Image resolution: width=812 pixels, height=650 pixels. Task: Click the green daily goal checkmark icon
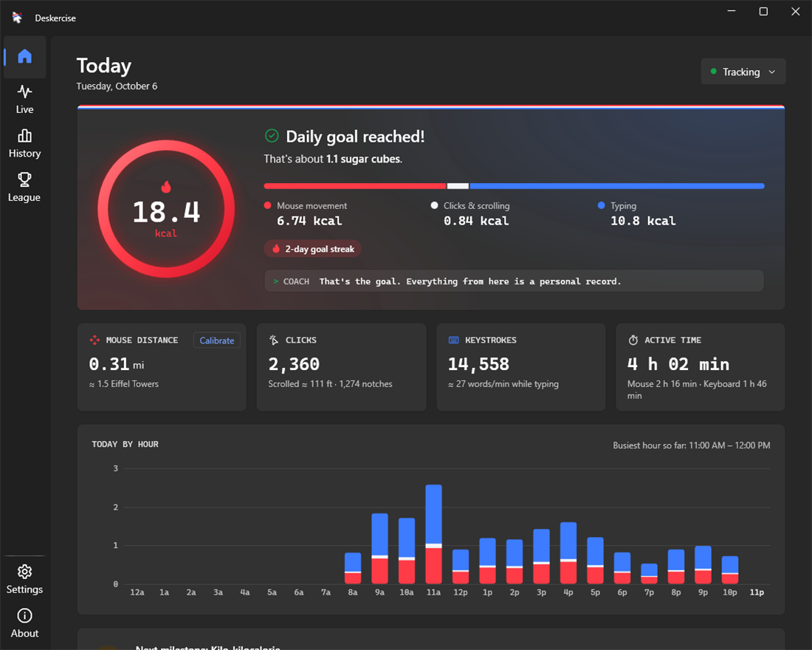[x=272, y=136]
